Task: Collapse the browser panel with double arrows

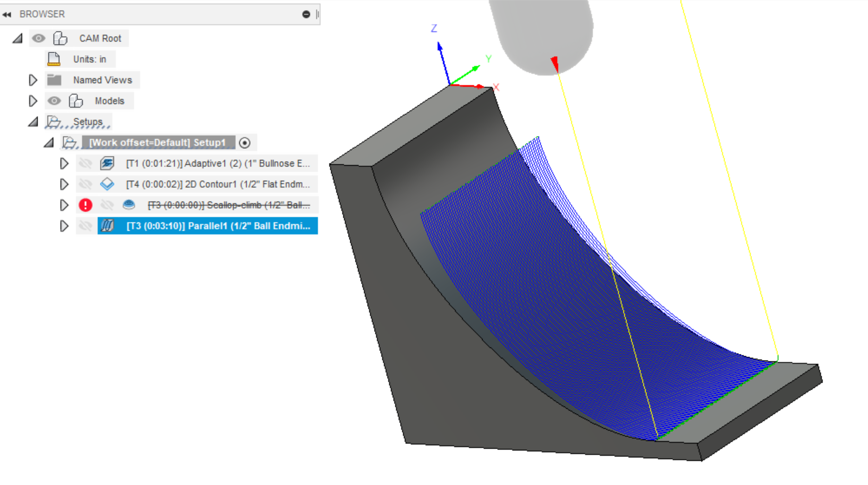Action: (x=7, y=14)
